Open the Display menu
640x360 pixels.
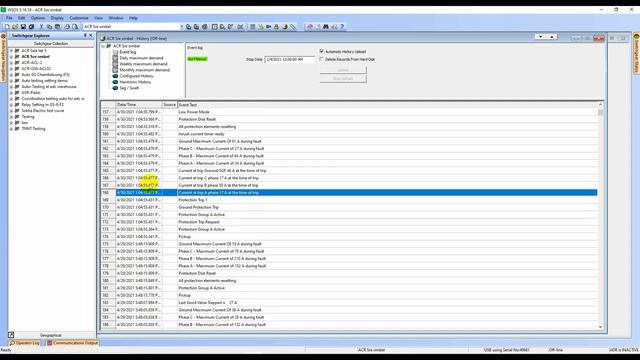point(57,18)
